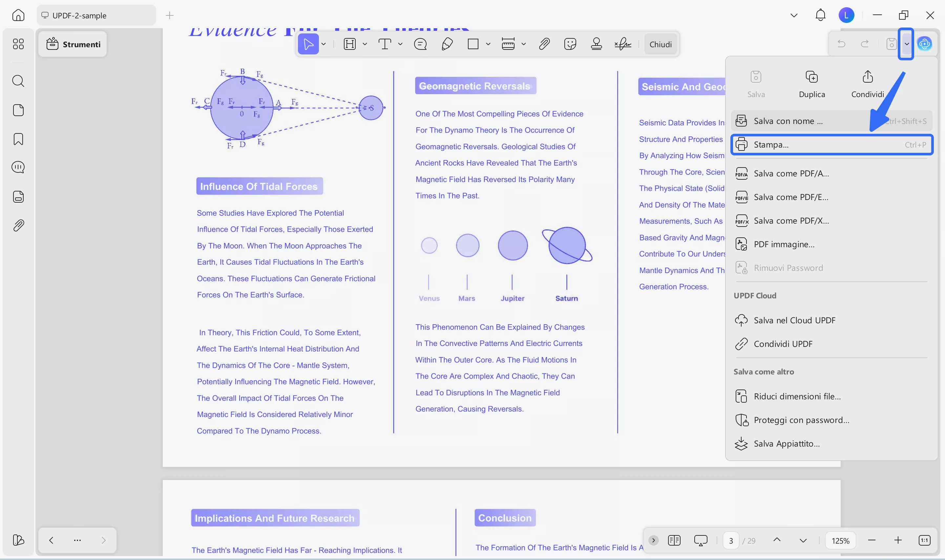This screenshot has width=945, height=560.
Task: Click the sticker icon in toolbar
Action: pos(570,44)
